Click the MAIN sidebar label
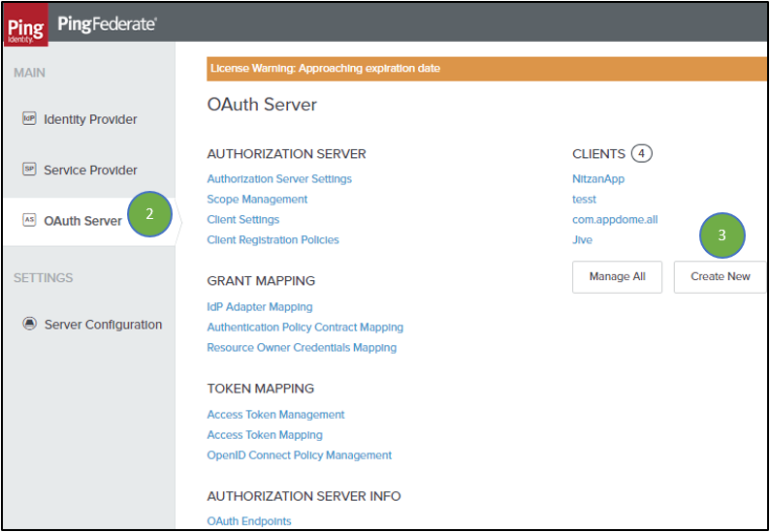 tap(29, 73)
